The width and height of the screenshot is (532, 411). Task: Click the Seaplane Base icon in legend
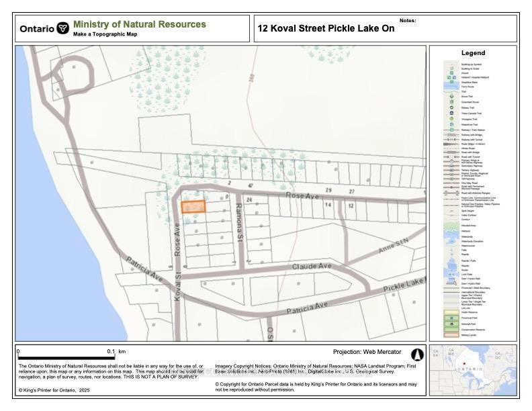pyautogui.click(x=451, y=82)
